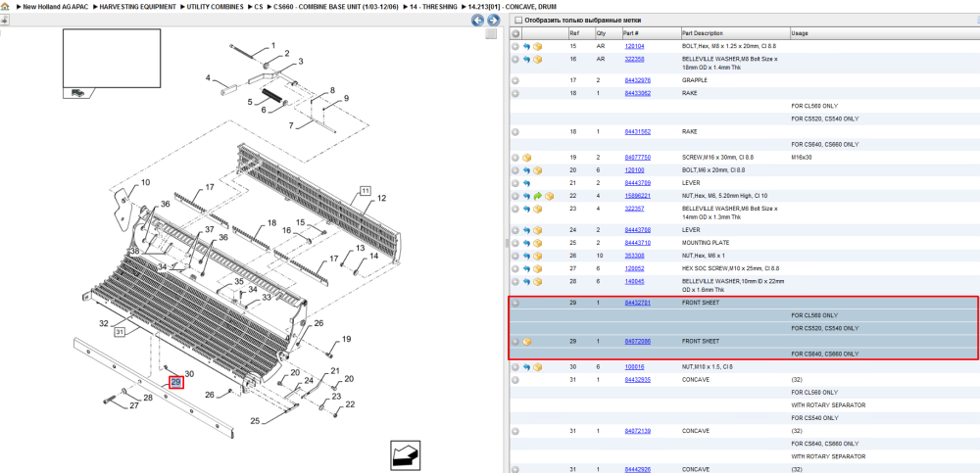Select FOR CS640, CS660 ONLY under FRONT SHEET
This screenshot has height=473, width=980.
[825, 355]
